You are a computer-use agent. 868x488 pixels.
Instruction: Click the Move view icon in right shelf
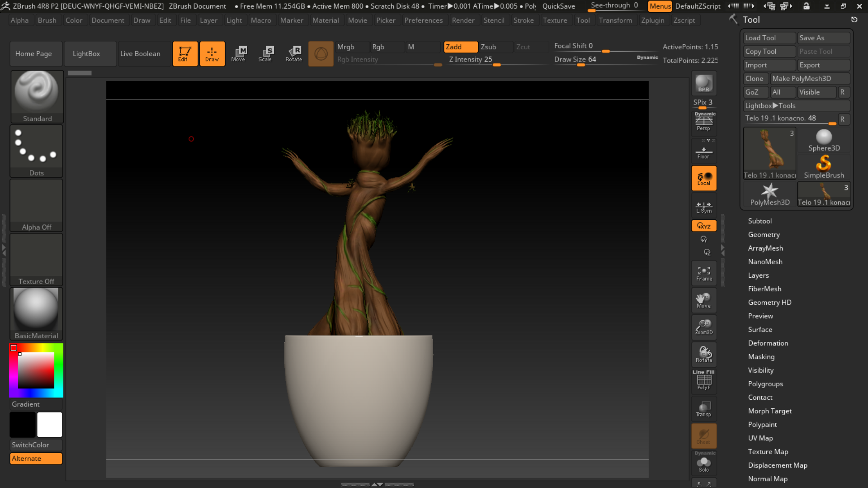tap(704, 300)
